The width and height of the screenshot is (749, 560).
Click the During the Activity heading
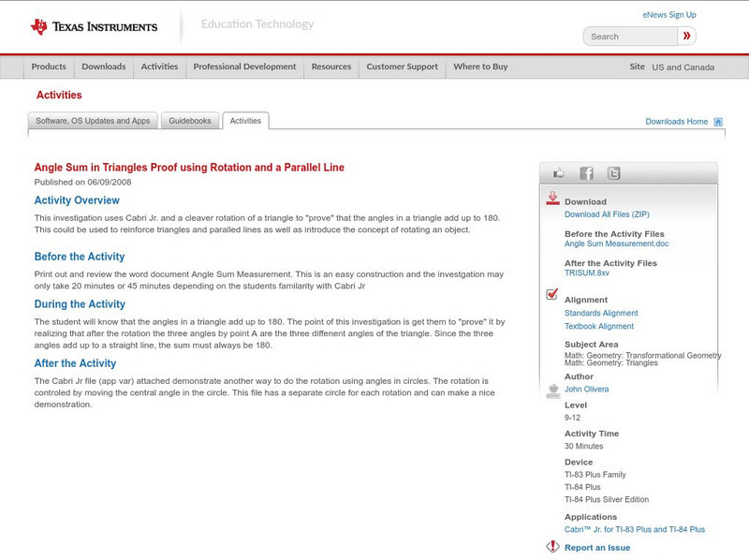coord(80,304)
